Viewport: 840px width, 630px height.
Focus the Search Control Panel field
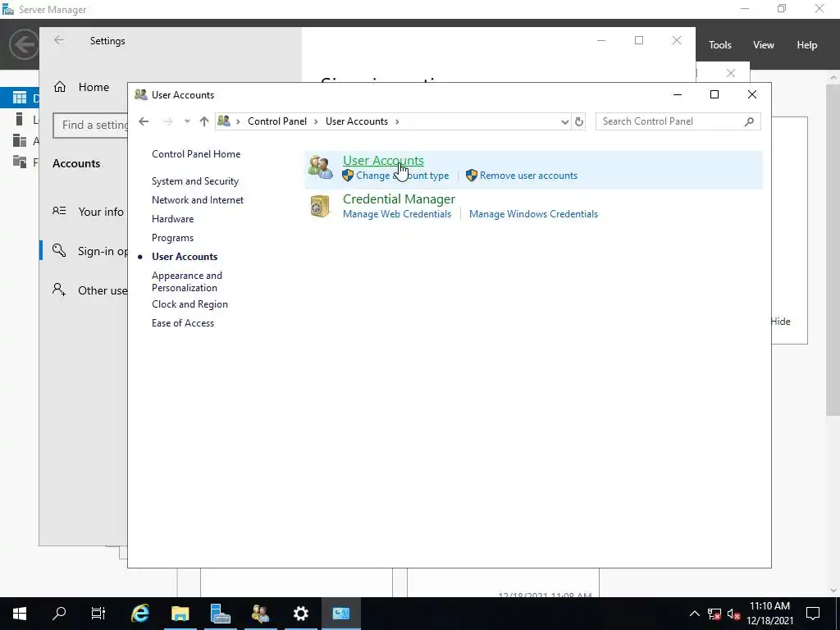pyautogui.click(x=678, y=121)
